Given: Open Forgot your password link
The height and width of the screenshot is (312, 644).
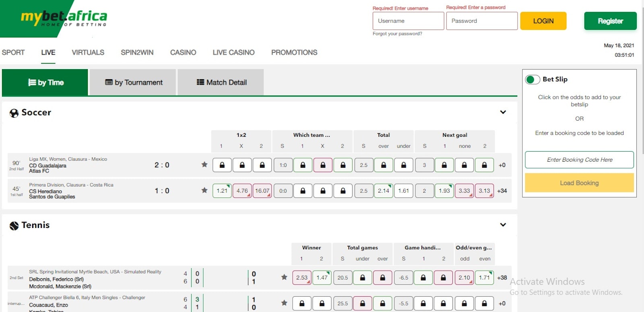Looking at the screenshot, I should pos(397,34).
